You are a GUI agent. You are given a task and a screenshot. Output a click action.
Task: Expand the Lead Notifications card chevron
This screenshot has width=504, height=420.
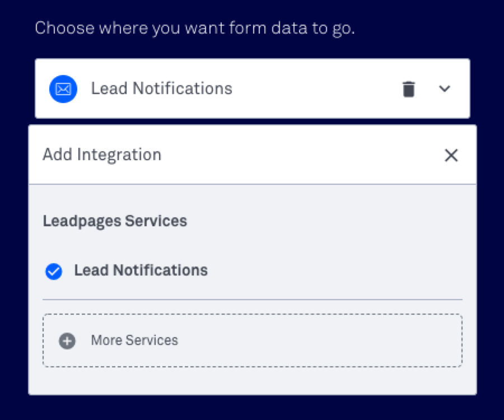click(445, 88)
